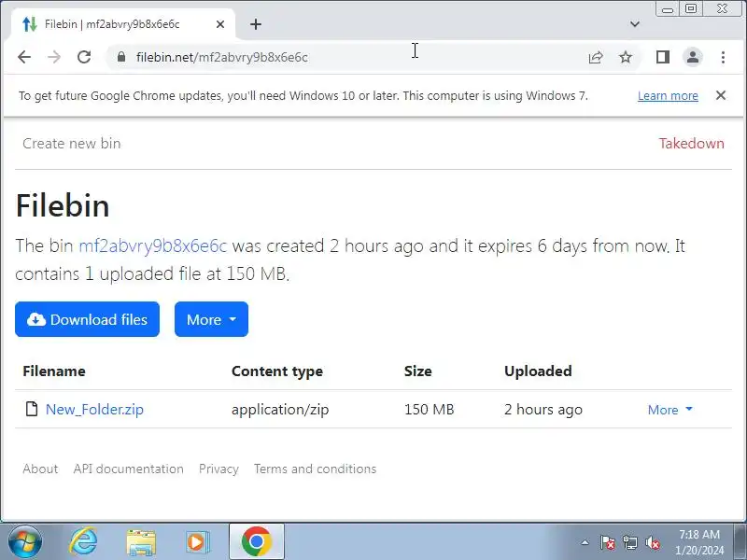Click Create new bin
Screen dimensions: 747x560
(x=72, y=144)
